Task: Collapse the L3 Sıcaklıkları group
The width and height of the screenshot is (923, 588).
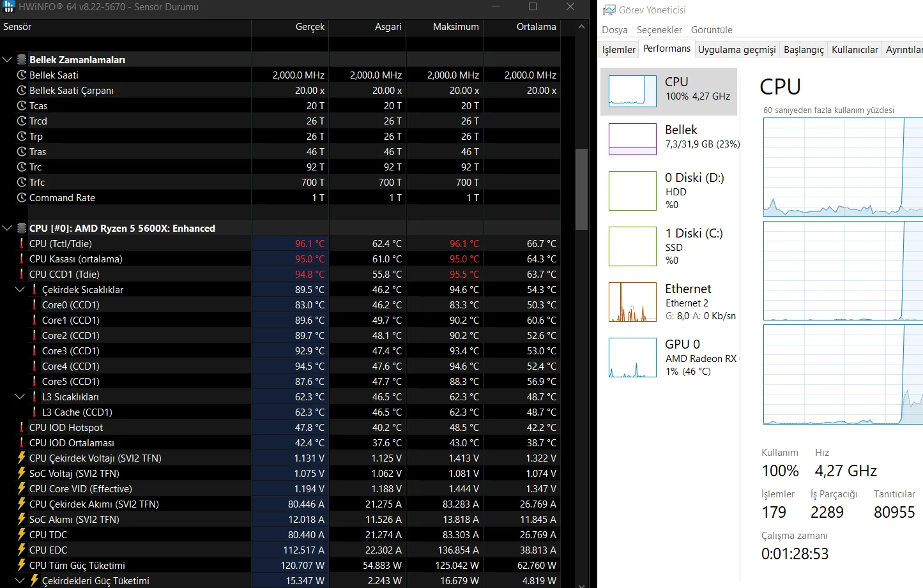Action: (20, 397)
